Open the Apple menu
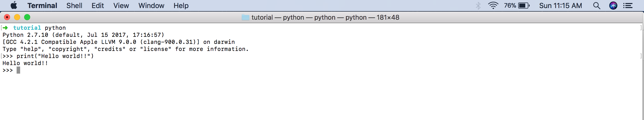This screenshot has width=644, height=120. pos(14,6)
